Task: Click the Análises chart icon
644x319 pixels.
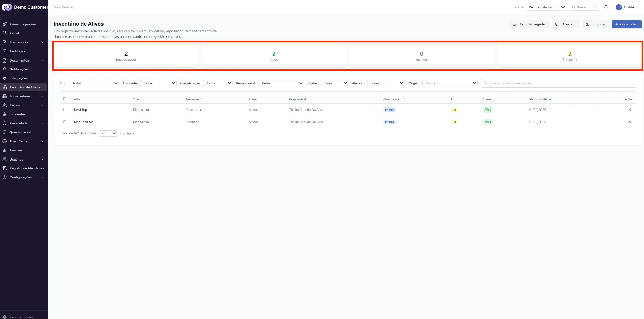Action: coord(5,150)
